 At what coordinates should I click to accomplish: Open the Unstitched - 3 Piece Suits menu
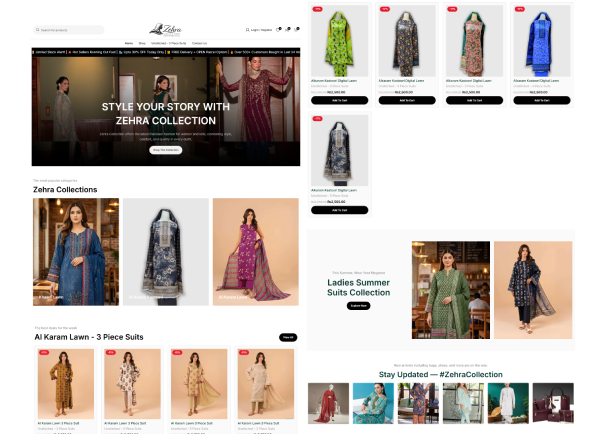(x=168, y=43)
